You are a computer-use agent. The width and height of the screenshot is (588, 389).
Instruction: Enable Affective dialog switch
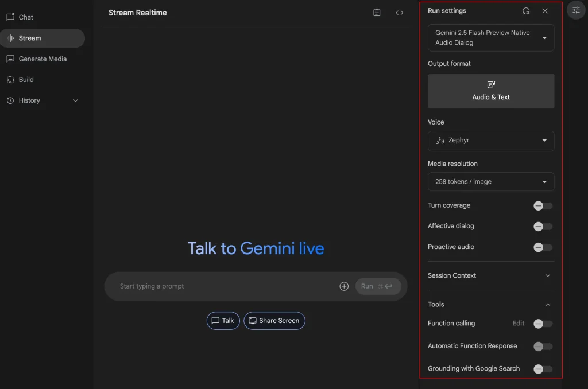pyautogui.click(x=543, y=227)
